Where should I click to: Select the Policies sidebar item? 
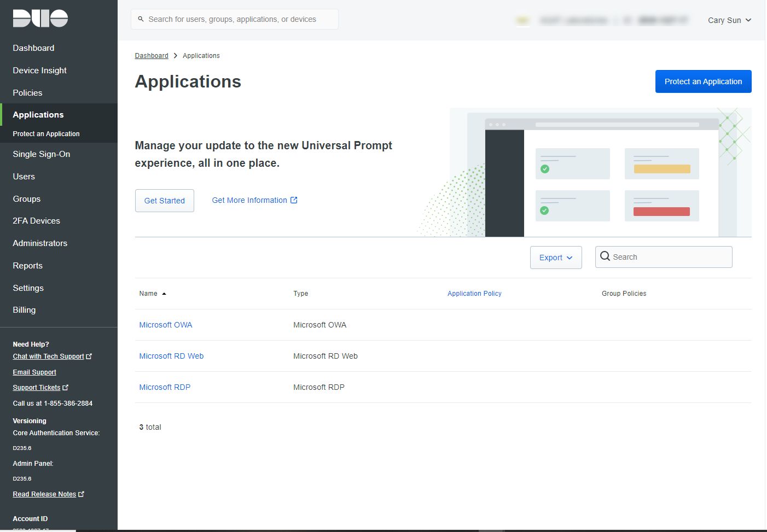tap(27, 93)
